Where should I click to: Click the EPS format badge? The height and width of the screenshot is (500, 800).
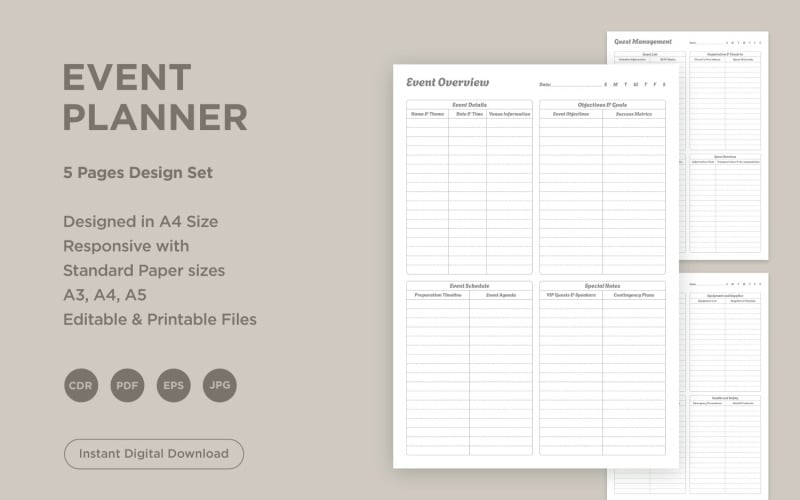point(173,385)
